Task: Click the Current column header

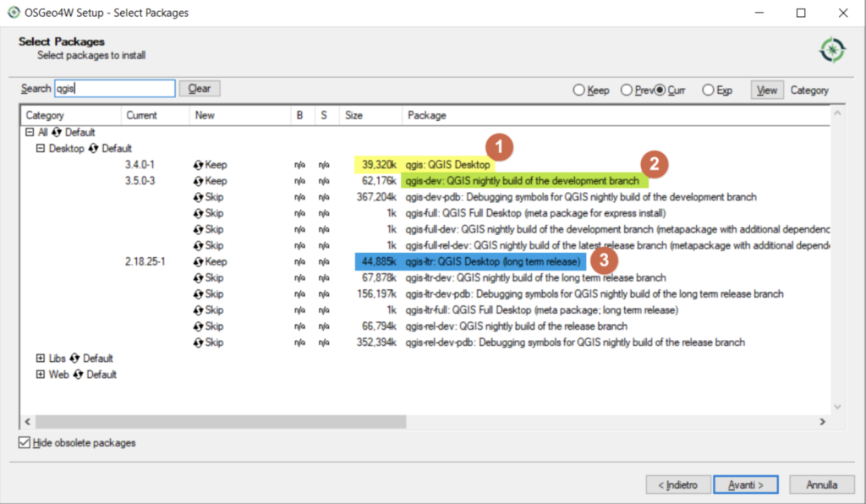Action: (x=155, y=115)
